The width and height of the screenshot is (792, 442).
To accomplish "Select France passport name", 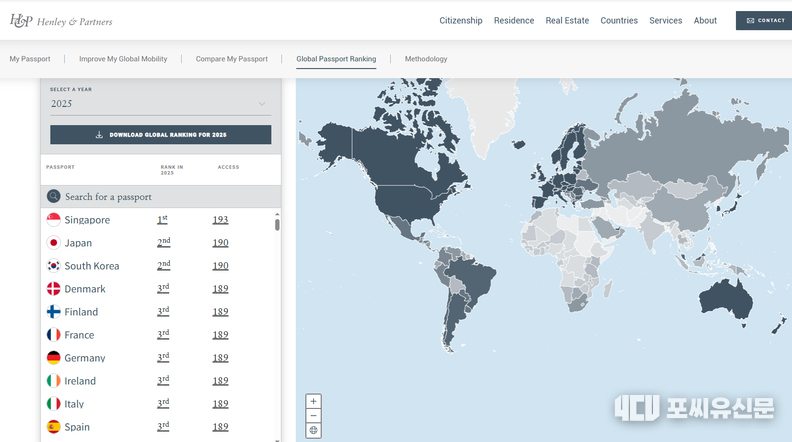I will (79, 335).
